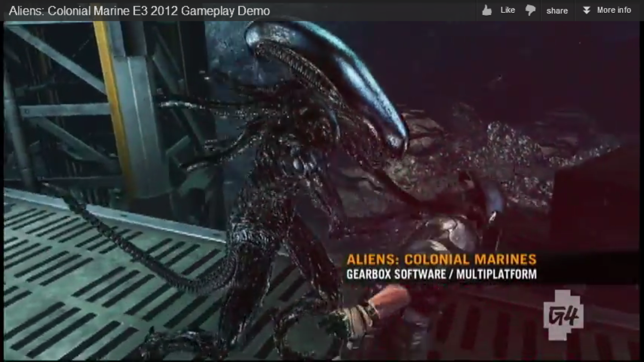Click the video title in the top bar
Viewport: 644px width, 362px height.
tap(140, 11)
